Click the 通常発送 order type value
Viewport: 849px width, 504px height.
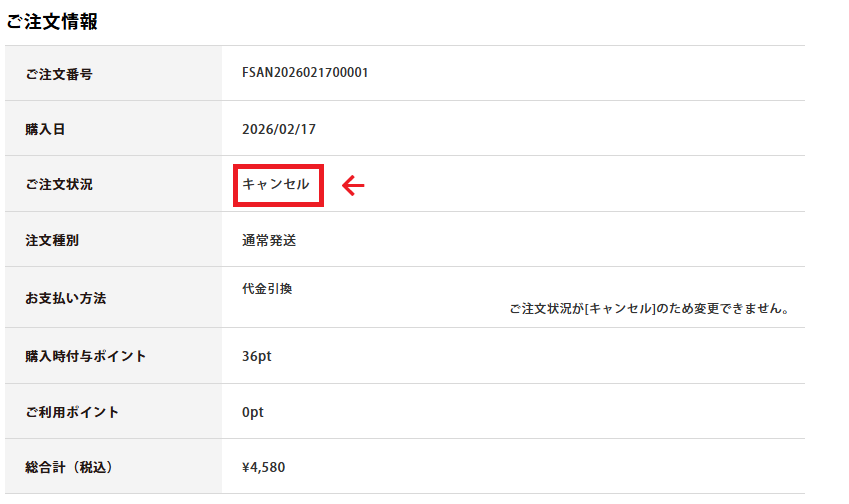[269, 240]
